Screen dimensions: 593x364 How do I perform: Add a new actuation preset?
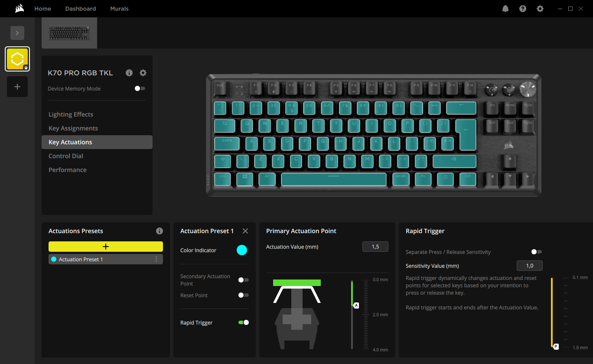(x=106, y=247)
